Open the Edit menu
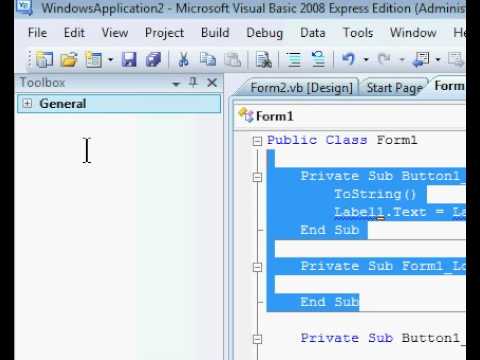The width and height of the screenshot is (480, 360). click(74, 33)
